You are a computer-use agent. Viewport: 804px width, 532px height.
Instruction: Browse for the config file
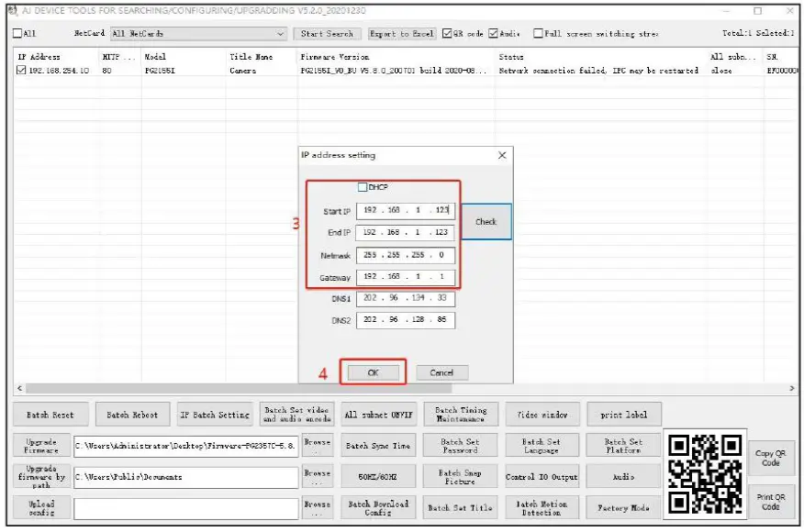click(x=317, y=508)
